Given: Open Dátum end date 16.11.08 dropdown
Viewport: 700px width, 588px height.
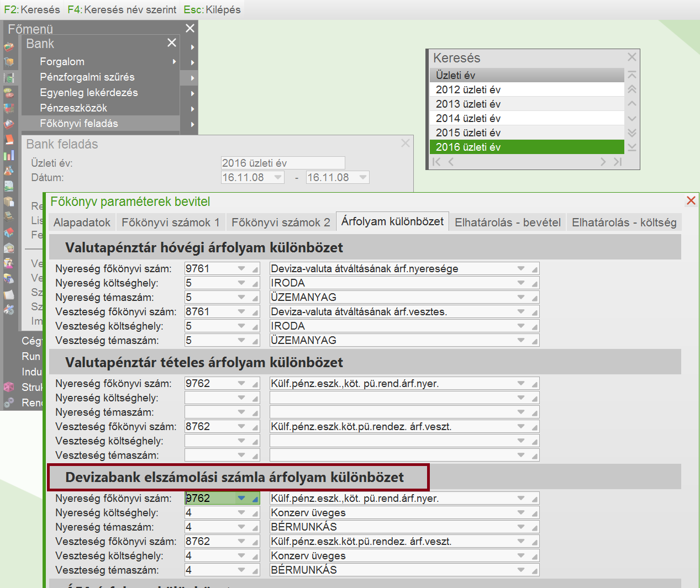Looking at the screenshot, I should 363,177.
